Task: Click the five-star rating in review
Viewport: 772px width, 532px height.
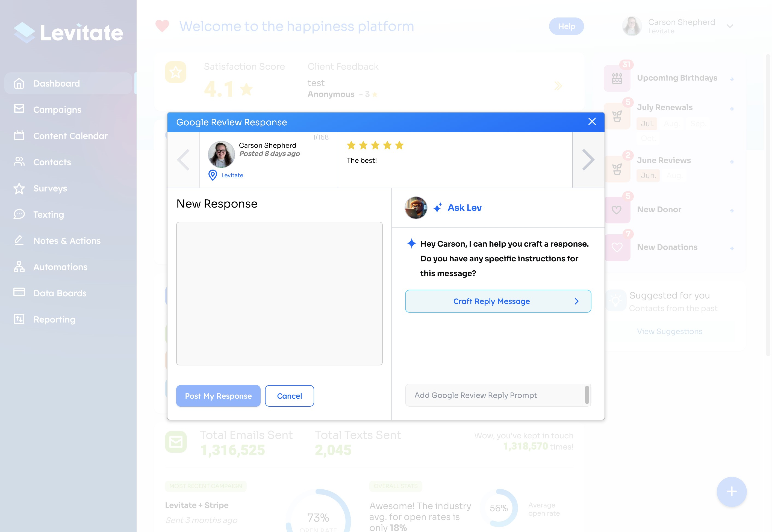Action: tap(375, 145)
